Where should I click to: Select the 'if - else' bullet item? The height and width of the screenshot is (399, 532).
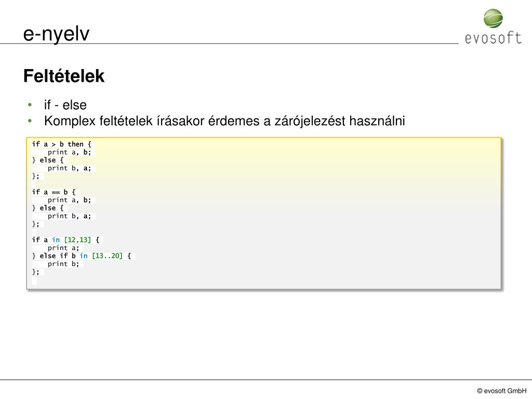tap(65, 105)
